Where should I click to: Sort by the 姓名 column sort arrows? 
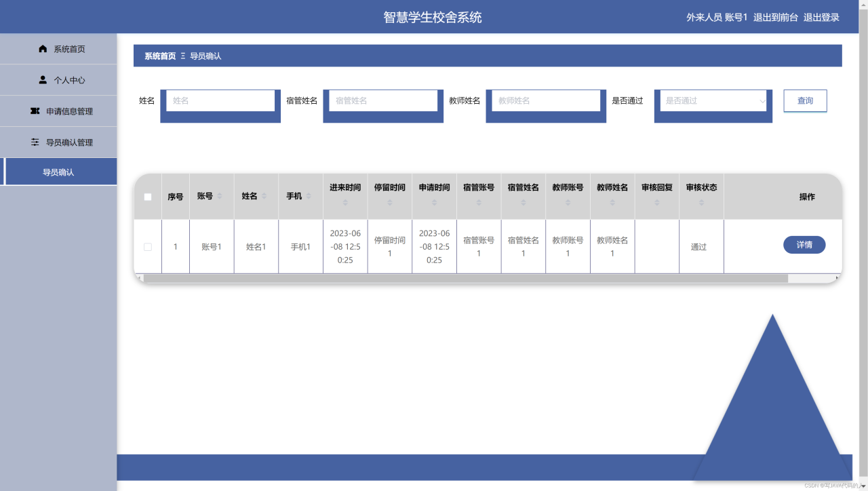[x=264, y=196]
